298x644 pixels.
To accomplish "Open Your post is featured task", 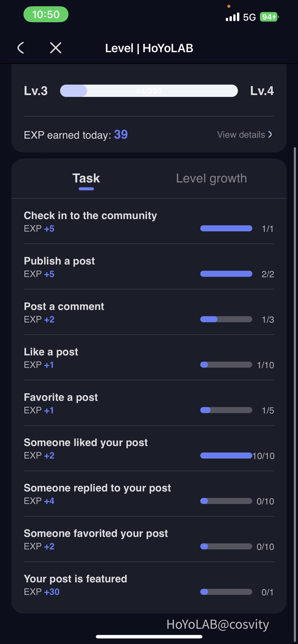I will click(75, 579).
